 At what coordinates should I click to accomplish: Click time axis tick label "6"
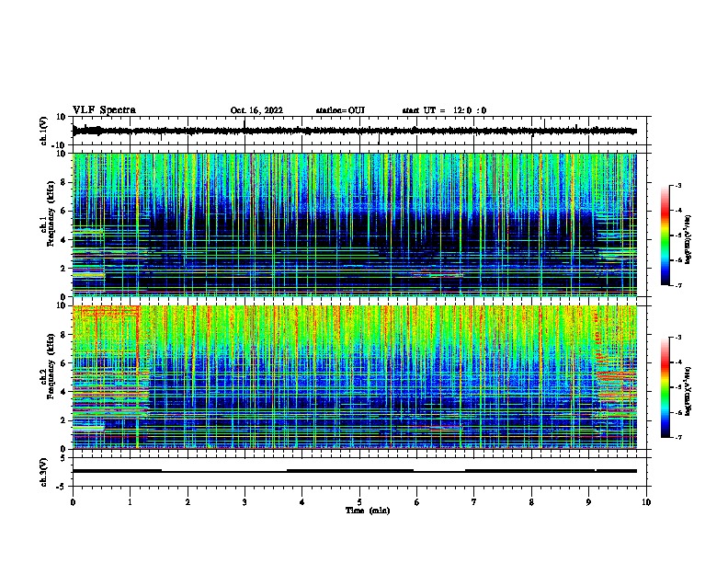pyautogui.click(x=417, y=502)
